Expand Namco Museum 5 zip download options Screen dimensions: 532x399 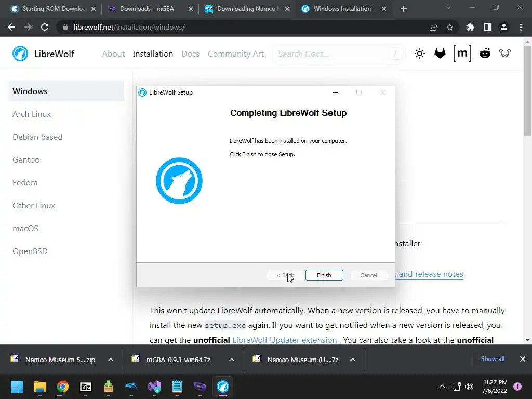(x=111, y=360)
